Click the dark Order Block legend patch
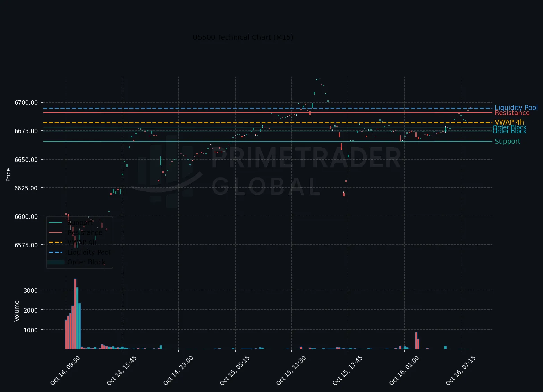This screenshot has width=543, height=392. [x=56, y=262]
